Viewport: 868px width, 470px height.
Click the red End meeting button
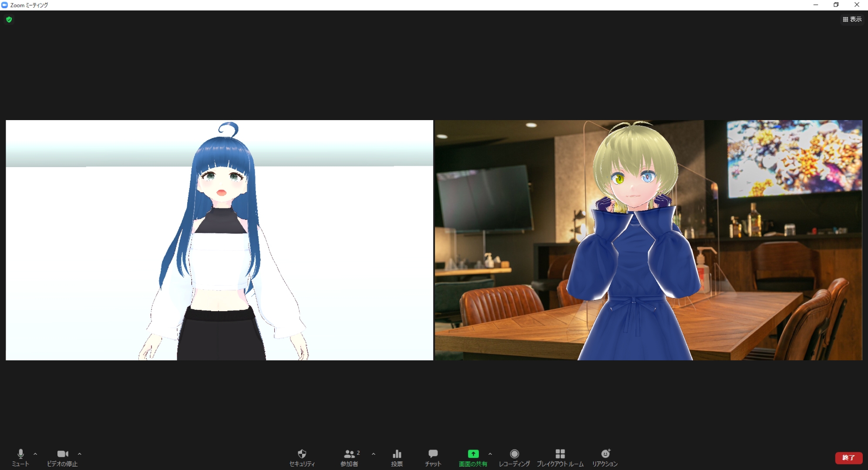tap(848, 457)
